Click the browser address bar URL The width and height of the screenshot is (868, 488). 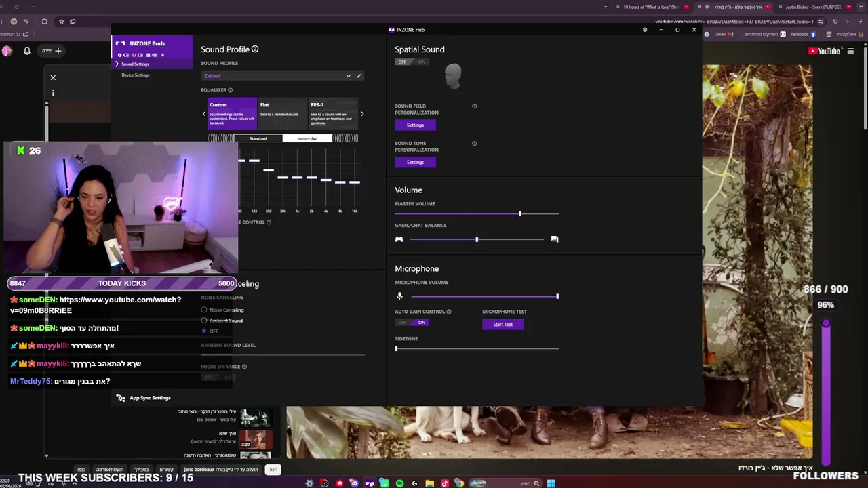pyautogui.click(x=734, y=22)
